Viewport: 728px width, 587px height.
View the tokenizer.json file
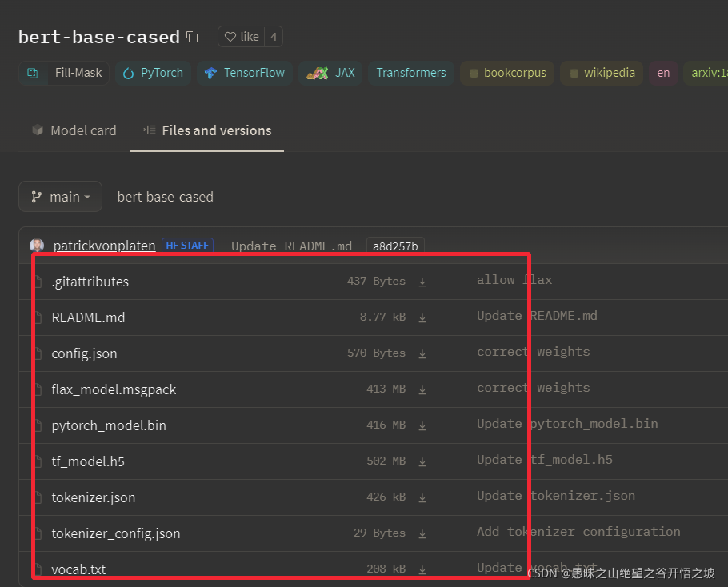pyautogui.click(x=94, y=497)
